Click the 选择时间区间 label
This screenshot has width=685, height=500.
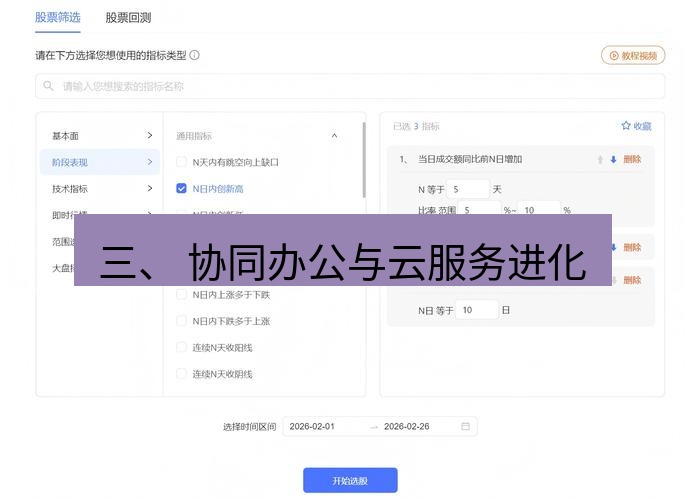[x=249, y=427]
